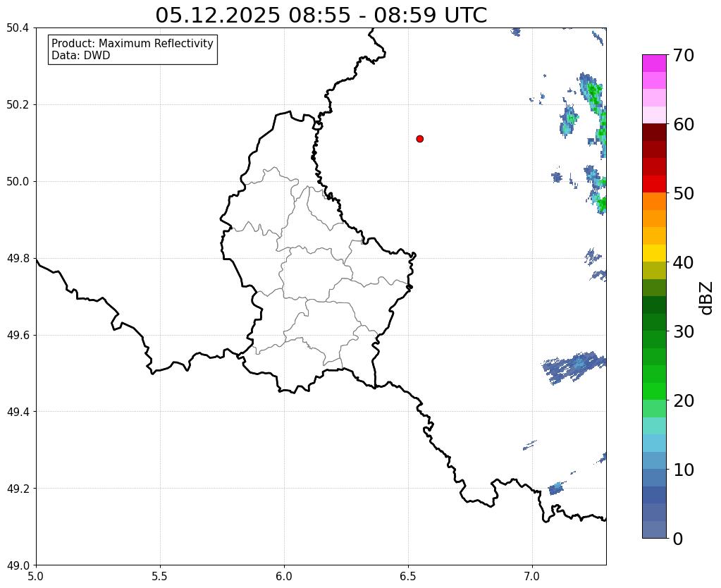Screen dimensions: 721x588
Task: Click latitude tick label 49.6
Action: click(x=18, y=336)
